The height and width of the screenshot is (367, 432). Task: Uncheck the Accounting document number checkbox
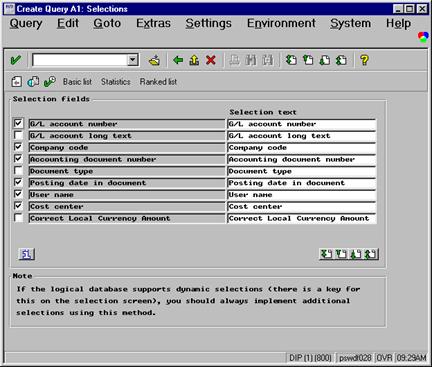[18, 159]
